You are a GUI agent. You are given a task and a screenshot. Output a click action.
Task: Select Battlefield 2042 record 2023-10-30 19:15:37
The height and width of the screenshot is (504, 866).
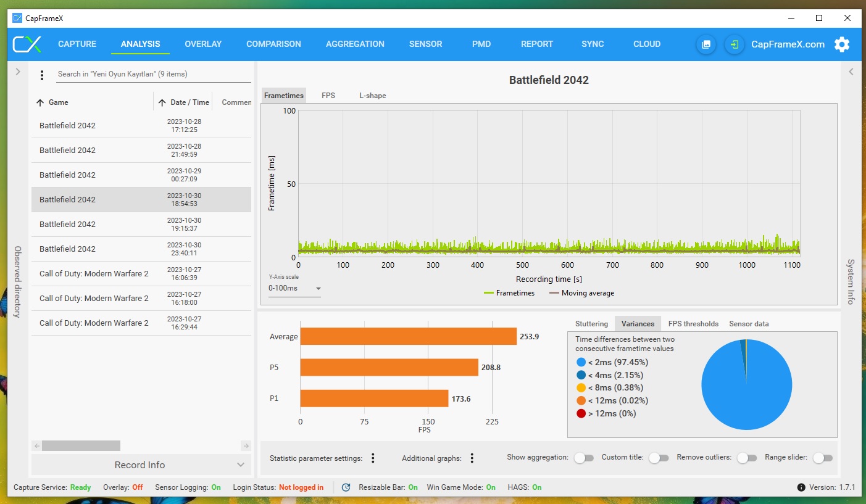pos(141,225)
